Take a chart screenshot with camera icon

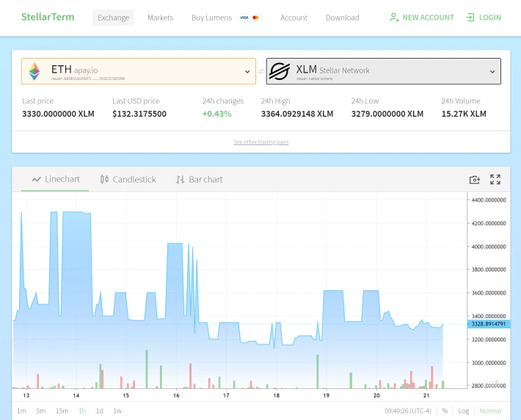coord(475,180)
